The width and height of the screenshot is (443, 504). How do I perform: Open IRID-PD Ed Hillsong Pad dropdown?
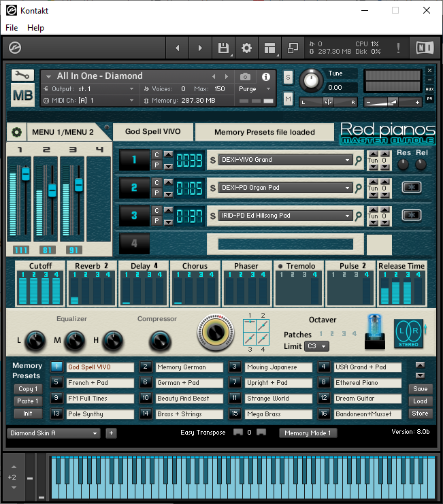tap(286, 216)
